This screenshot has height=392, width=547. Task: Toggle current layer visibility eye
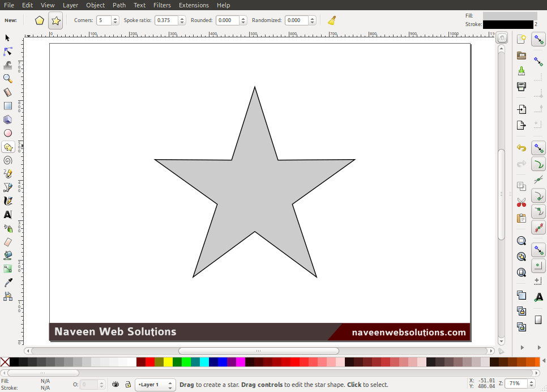[x=116, y=385]
